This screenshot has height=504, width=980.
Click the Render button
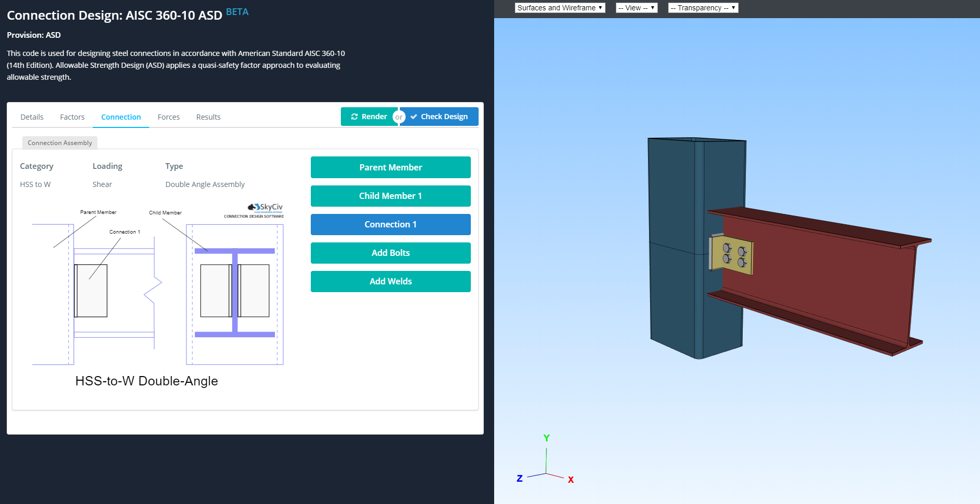point(369,117)
